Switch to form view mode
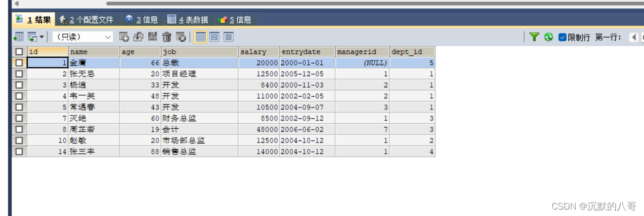The height and width of the screenshot is (216, 644). coord(215,37)
